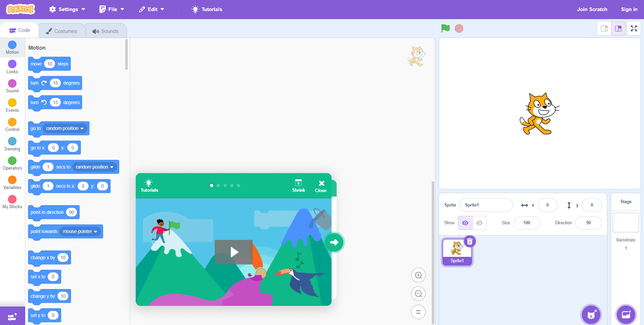Select the Stage backdrop thumbnail
644x325 pixels.
tap(626, 222)
